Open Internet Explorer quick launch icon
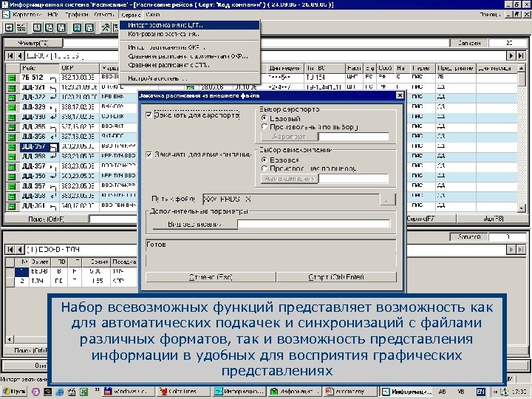The height and width of the screenshot is (399, 532). pyautogui.click(x=60, y=392)
